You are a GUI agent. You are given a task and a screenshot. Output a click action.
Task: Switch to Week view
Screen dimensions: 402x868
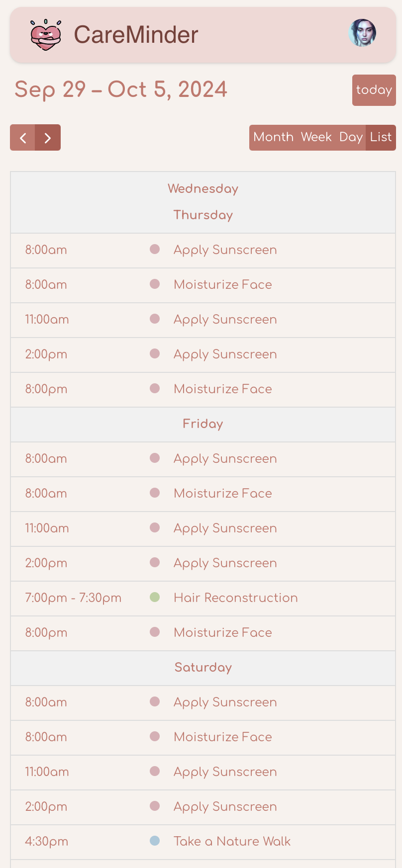(316, 137)
